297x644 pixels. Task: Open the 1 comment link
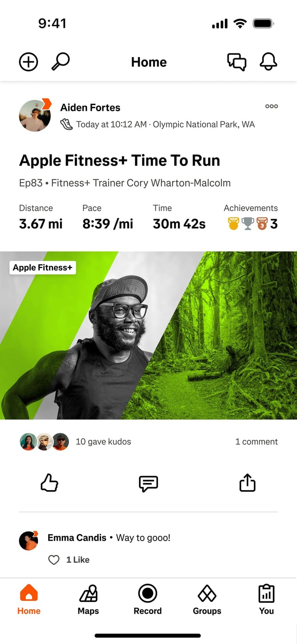256,441
